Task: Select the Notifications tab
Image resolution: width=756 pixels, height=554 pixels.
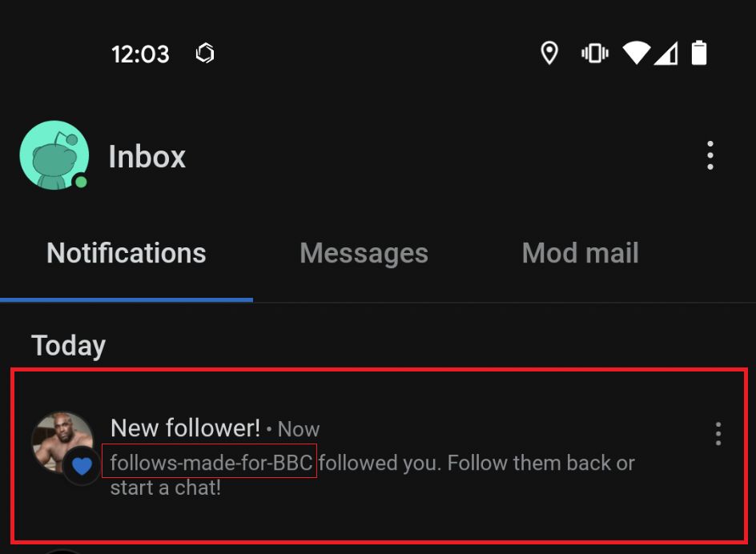Action: pyautogui.click(x=126, y=252)
